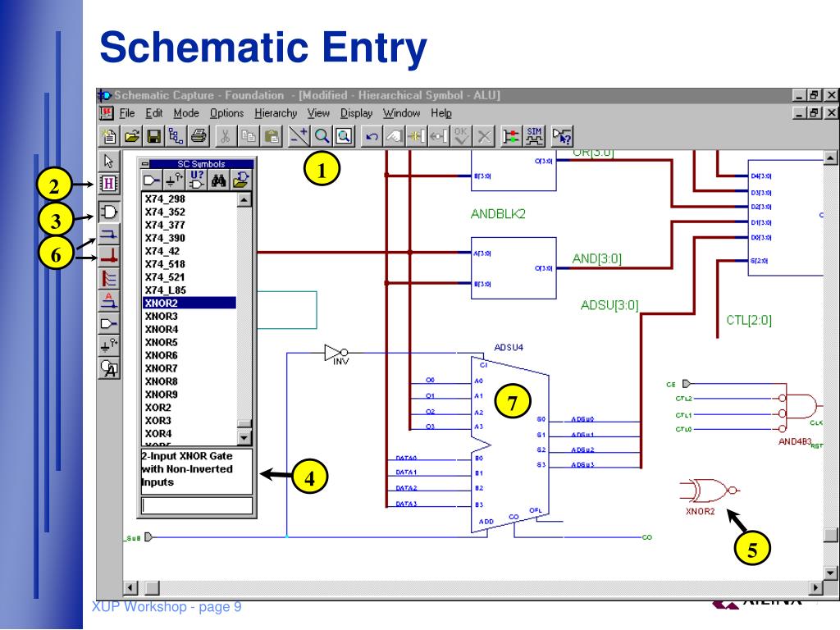840x630 pixels.
Task: Click the Cut scissors icon
Action: point(226,137)
